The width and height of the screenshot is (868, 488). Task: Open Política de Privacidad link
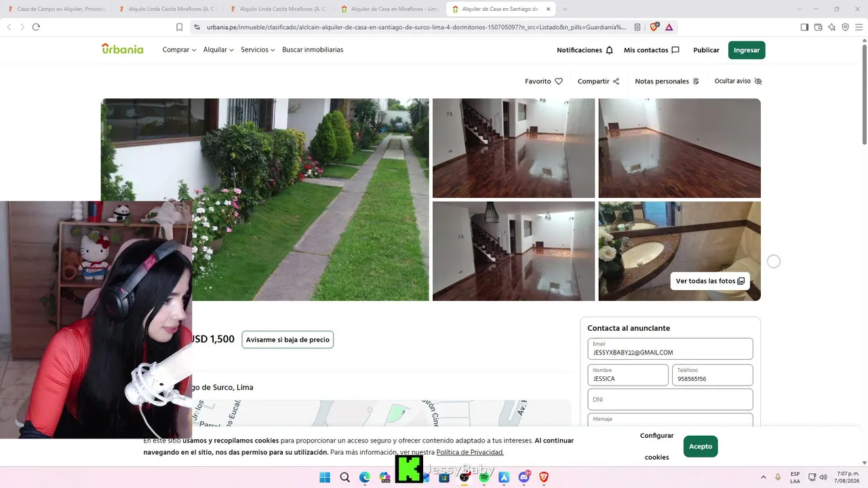(x=470, y=453)
